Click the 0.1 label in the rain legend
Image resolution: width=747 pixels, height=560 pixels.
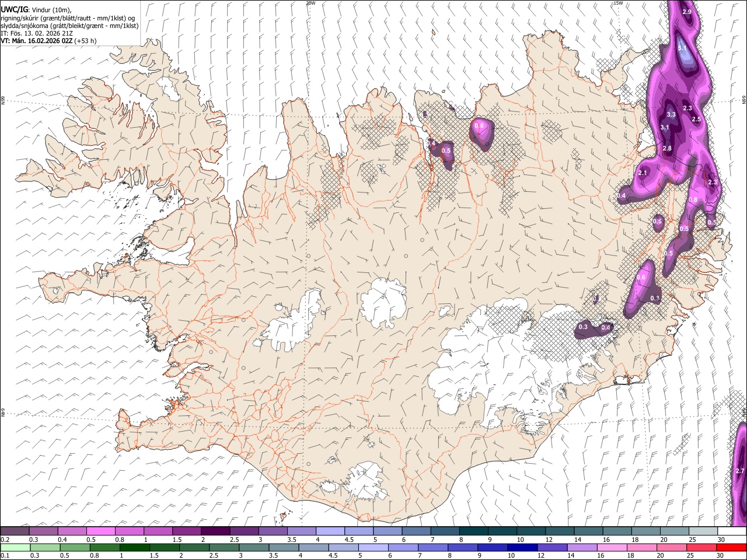[5, 555]
